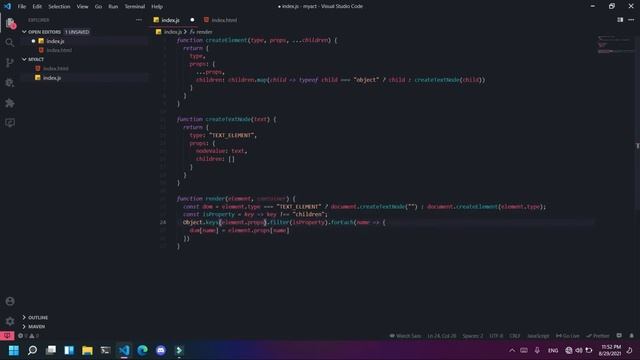Image resolution: width=640 pixels, height=360 pixels.
Task: Open the Run and Debug view
Action: coord(10,82)
